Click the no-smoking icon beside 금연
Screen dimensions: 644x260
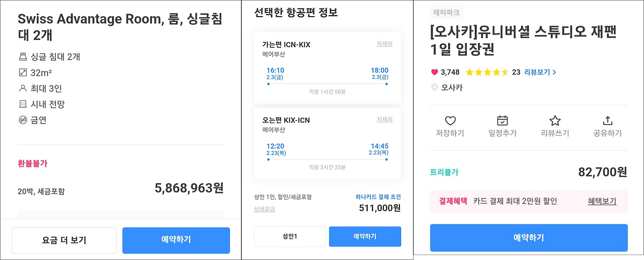[23, 120]
